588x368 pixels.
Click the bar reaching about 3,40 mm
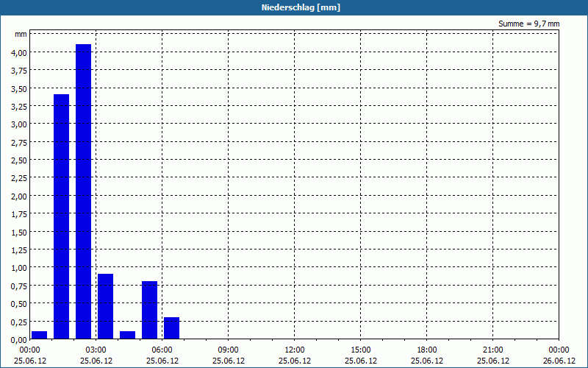61,216
